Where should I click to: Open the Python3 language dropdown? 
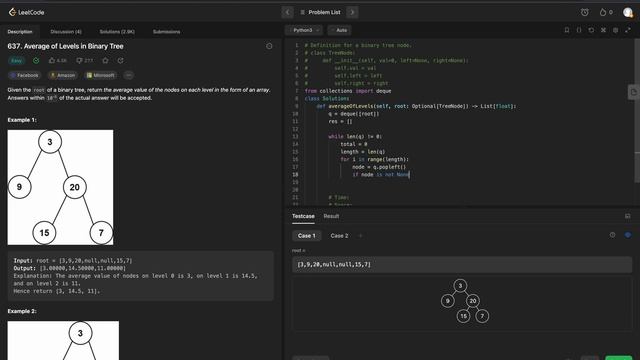304,30
